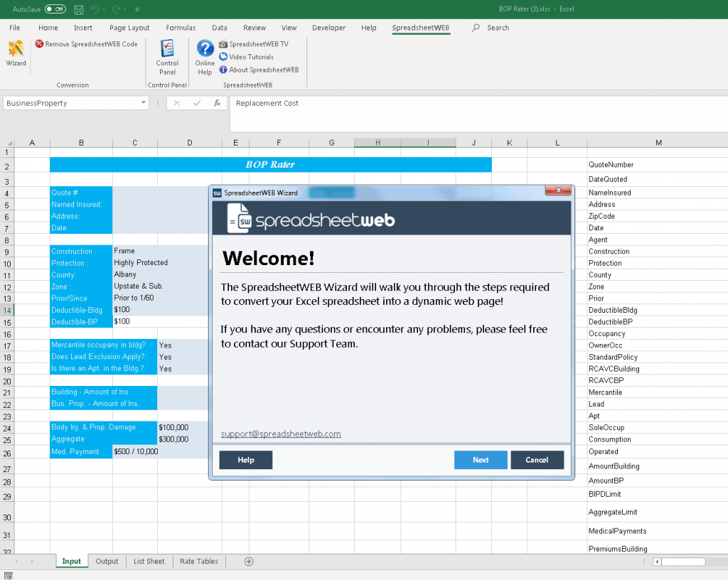The image size is (728, 580).
Task: Open the Control Panel ribbon icon
Action: 167,58
